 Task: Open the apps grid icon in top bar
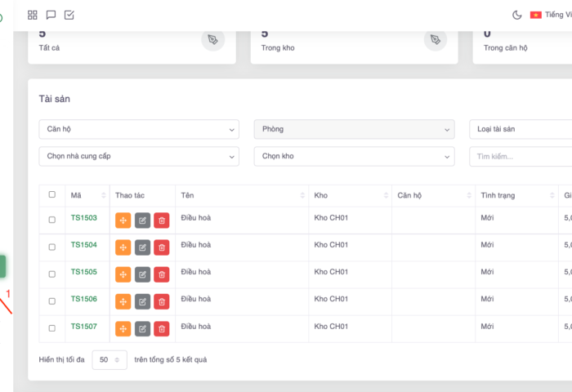point(33,15)
